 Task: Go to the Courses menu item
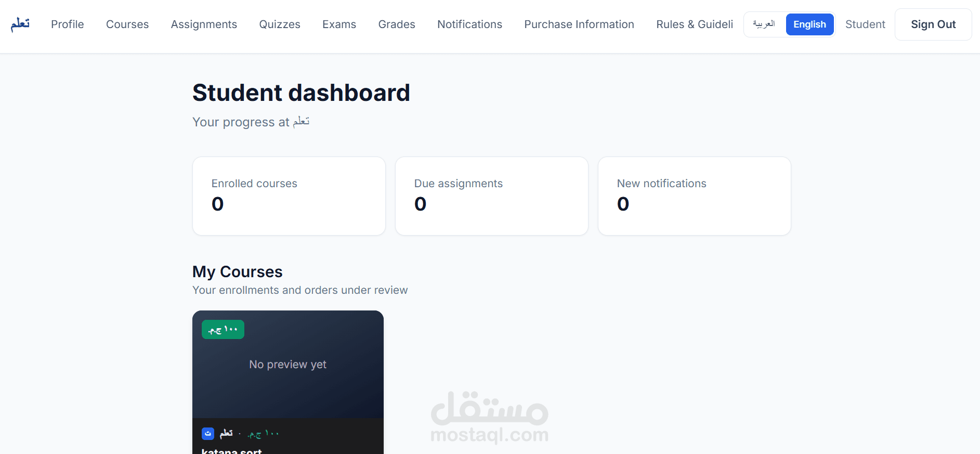(127, 24)
